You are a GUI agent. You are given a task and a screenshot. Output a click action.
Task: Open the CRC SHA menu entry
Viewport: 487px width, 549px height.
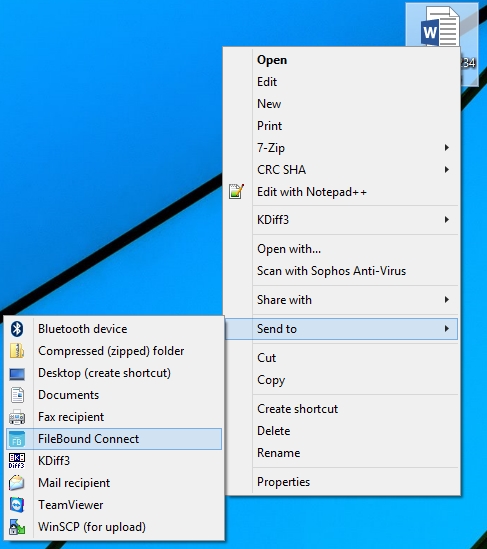[342, 170]
